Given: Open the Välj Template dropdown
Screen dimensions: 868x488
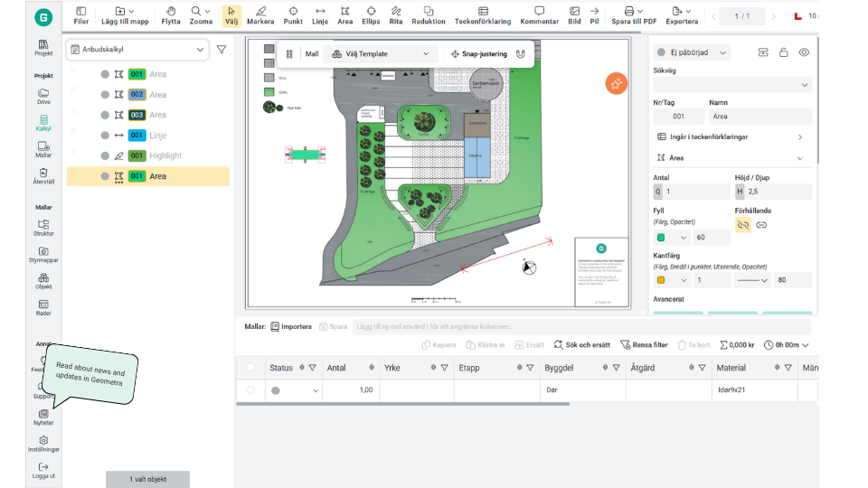Looking at the screenshot, I should 381,53.
